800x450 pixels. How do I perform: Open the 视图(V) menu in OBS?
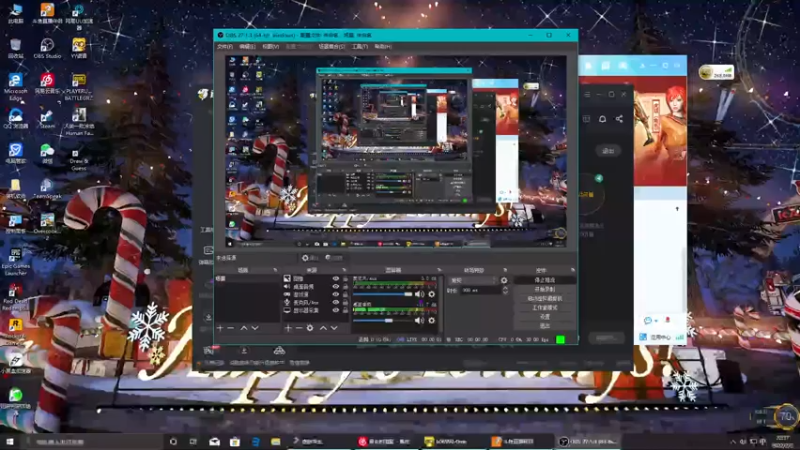270,46
